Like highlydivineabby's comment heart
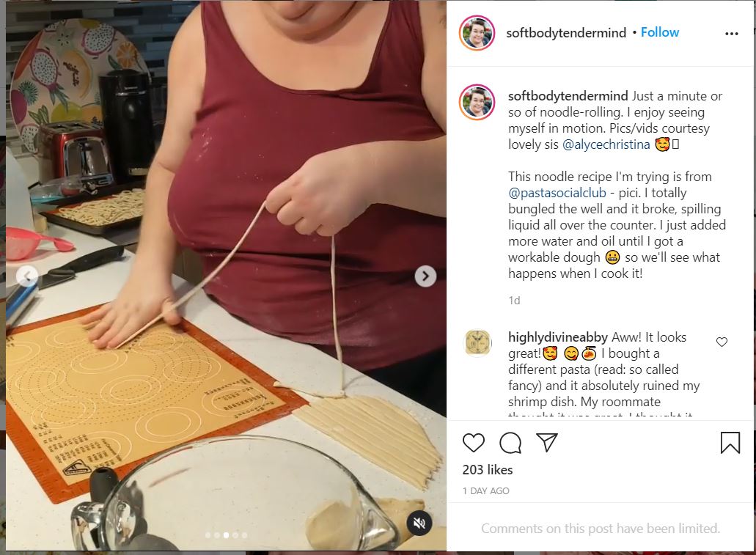Screen dimensions: 756x555 (722, 342)
